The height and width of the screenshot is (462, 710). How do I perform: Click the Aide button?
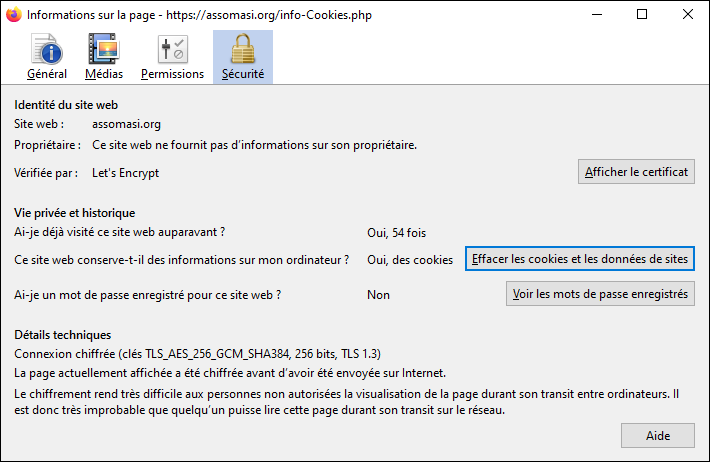(x=657, y=436)
